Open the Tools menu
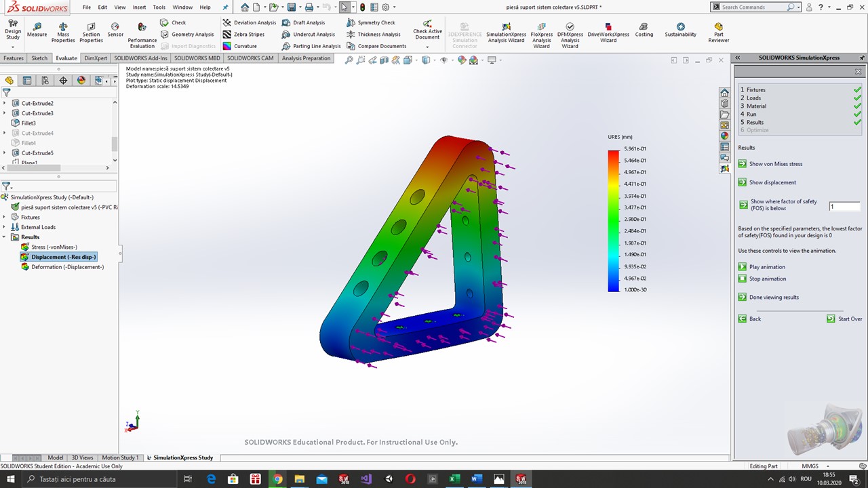This screenshot has height=488, width=868. click(159, 7)
